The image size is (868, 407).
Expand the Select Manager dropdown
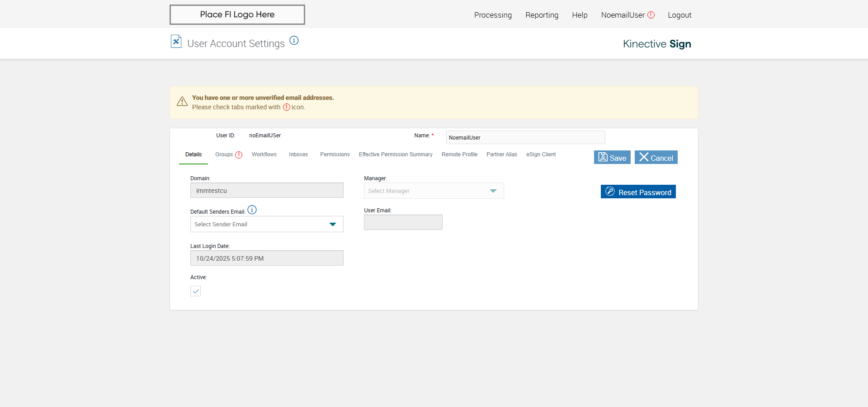point(493,191)
